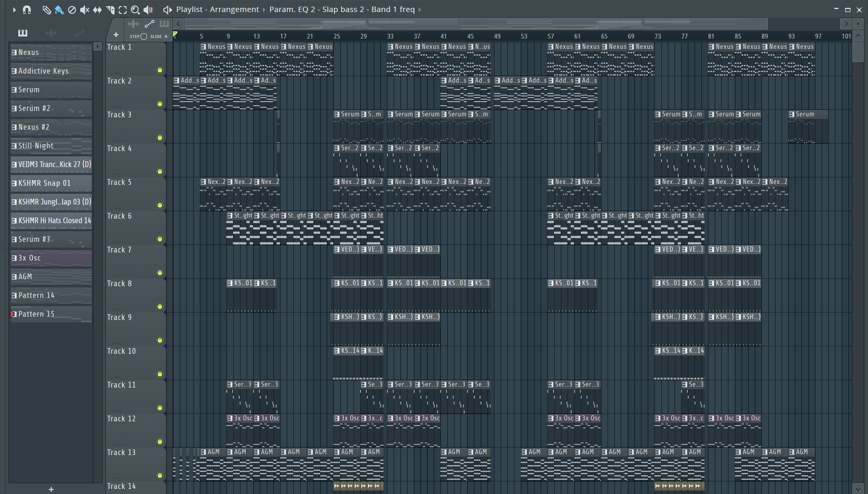Mute Track 5 with its green light

pos(160,205)
